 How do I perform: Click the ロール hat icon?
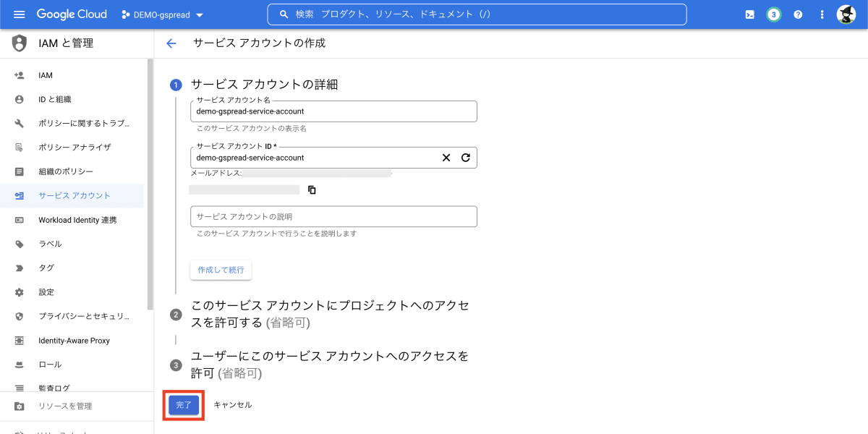[20, 365]
